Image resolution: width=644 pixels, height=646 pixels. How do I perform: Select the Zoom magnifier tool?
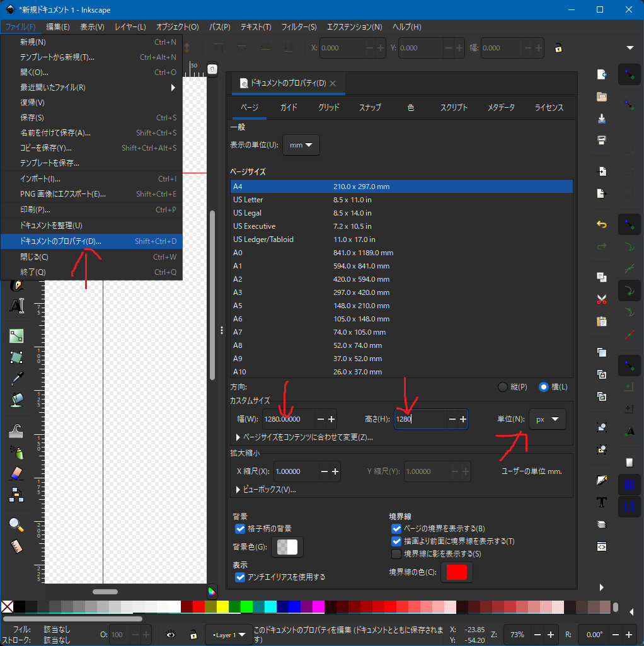[x=16, y=525]
